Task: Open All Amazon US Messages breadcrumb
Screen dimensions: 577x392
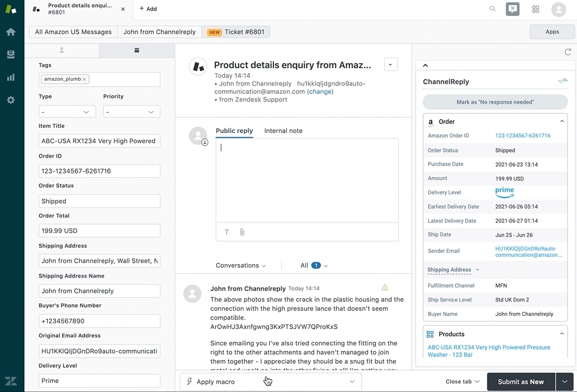Action: coord(73,32)
